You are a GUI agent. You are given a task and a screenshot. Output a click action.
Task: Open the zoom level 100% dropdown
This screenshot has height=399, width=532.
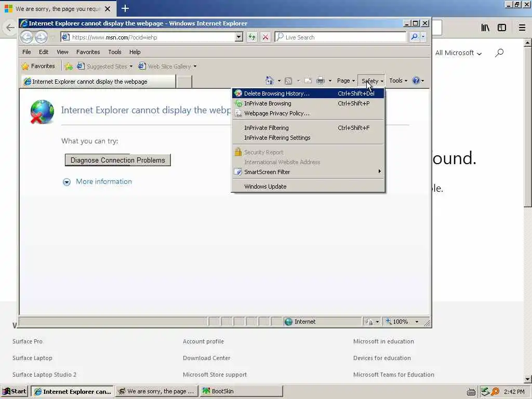point(417,322)
